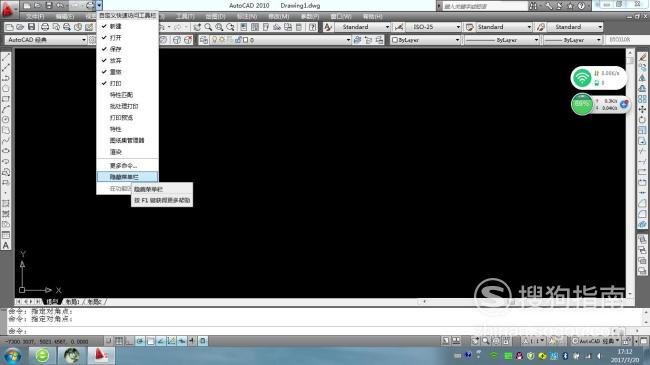Expand the text style Standard dropdown
The image size is (650, 365).
tap(387, 27)
